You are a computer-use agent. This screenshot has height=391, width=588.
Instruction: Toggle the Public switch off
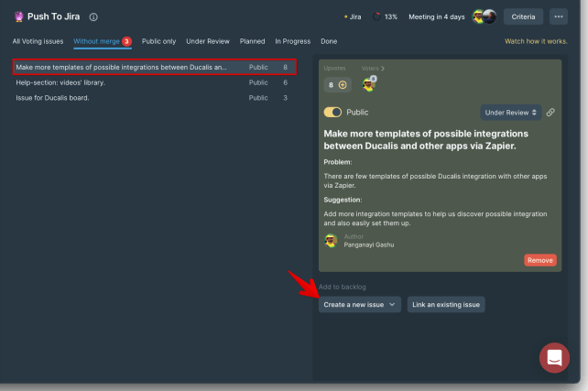(x=332, y=112)
